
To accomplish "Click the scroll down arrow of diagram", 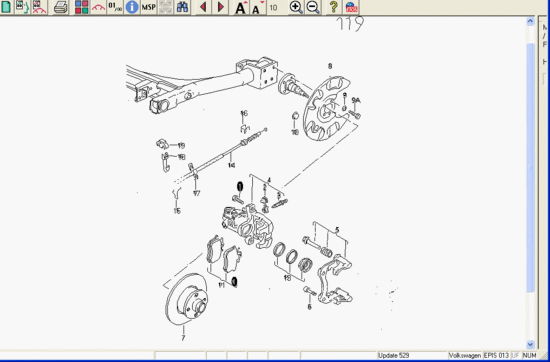I will pos(530,344).
